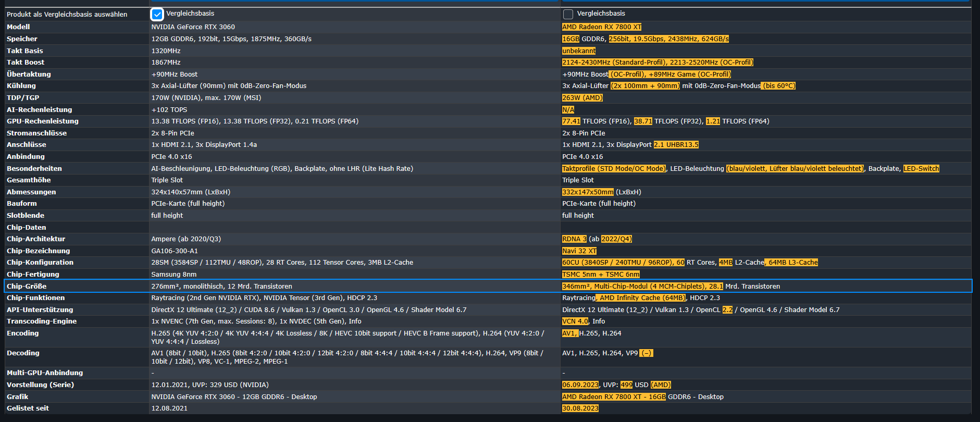
Task: Click the highlighted 'RDNA 3' architecture text
Action: [x=574, y=239]
